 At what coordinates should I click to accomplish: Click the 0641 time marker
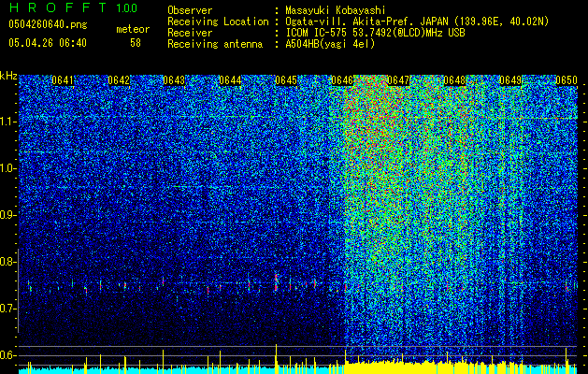63,80
